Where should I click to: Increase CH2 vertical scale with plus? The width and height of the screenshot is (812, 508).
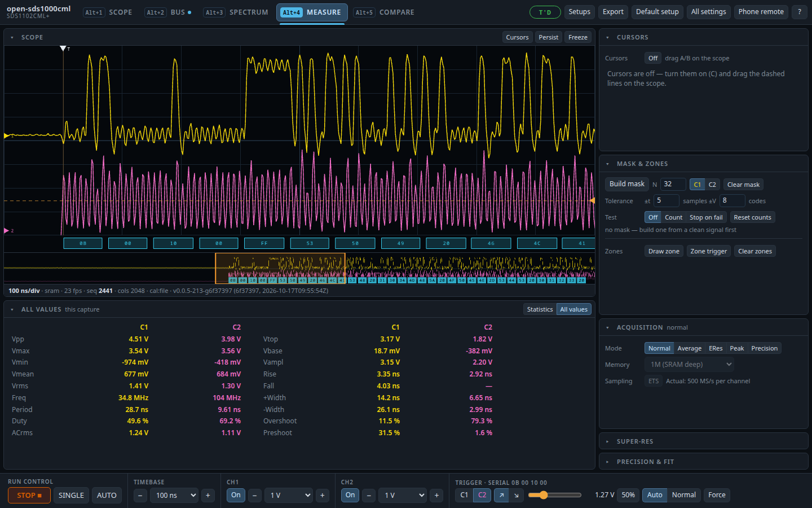pos(436,496)
